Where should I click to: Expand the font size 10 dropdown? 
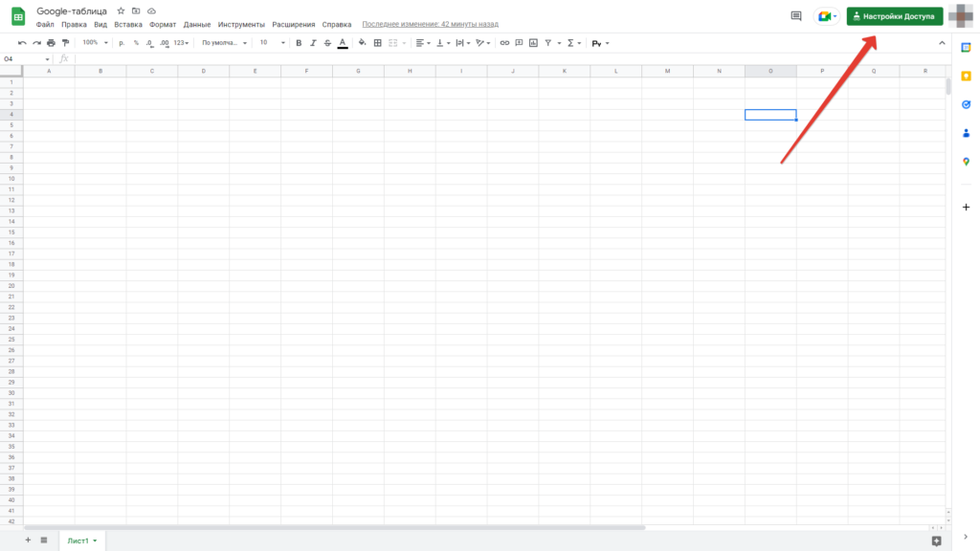click(x=273, y=43)
